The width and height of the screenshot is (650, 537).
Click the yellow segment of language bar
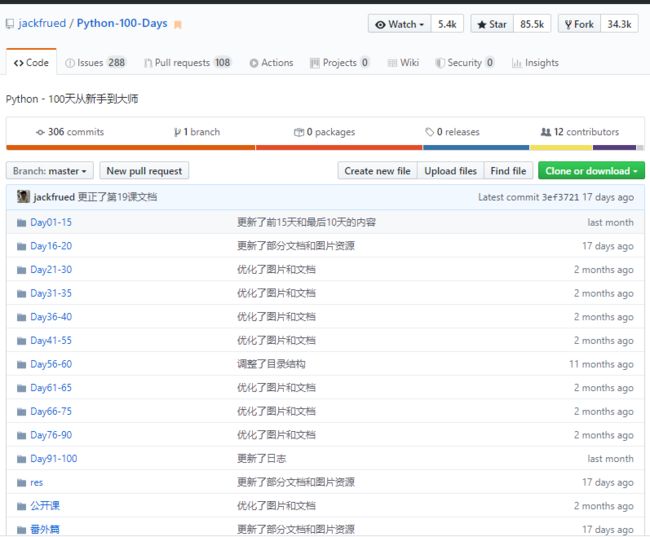tap(561, 147)
